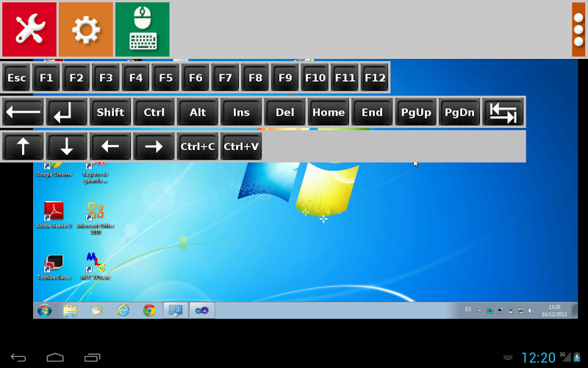Tap the Del key

click(x=284, y=112)
